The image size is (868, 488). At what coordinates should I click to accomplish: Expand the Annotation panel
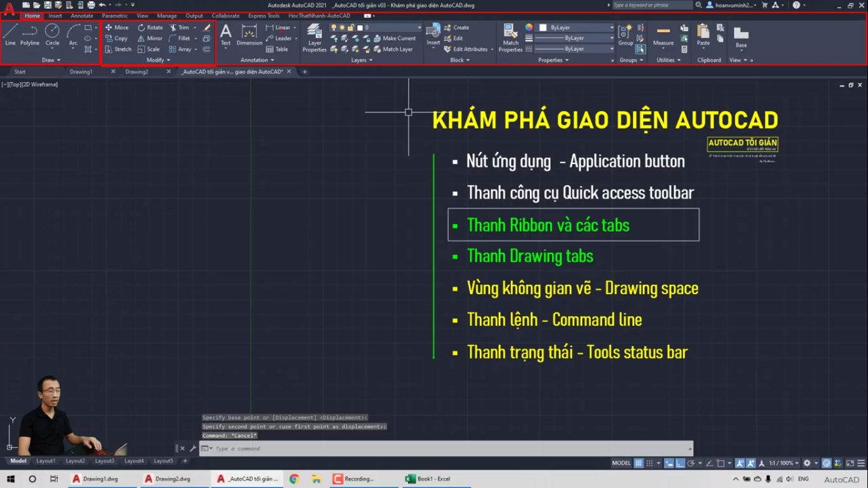coord(257,60)
